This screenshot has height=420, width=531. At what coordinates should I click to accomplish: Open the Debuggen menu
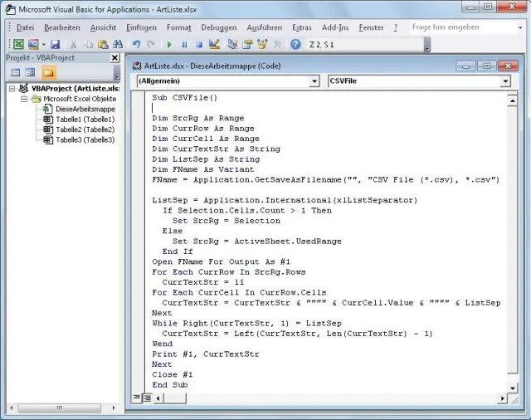(x=218, y=27)
